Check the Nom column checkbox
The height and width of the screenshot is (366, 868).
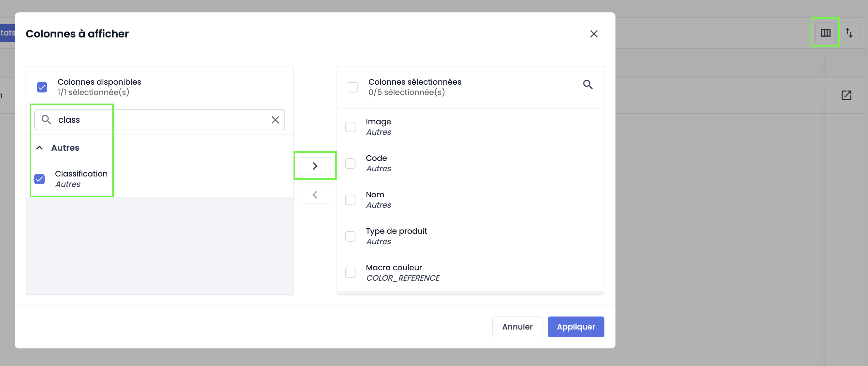[350, 200]
